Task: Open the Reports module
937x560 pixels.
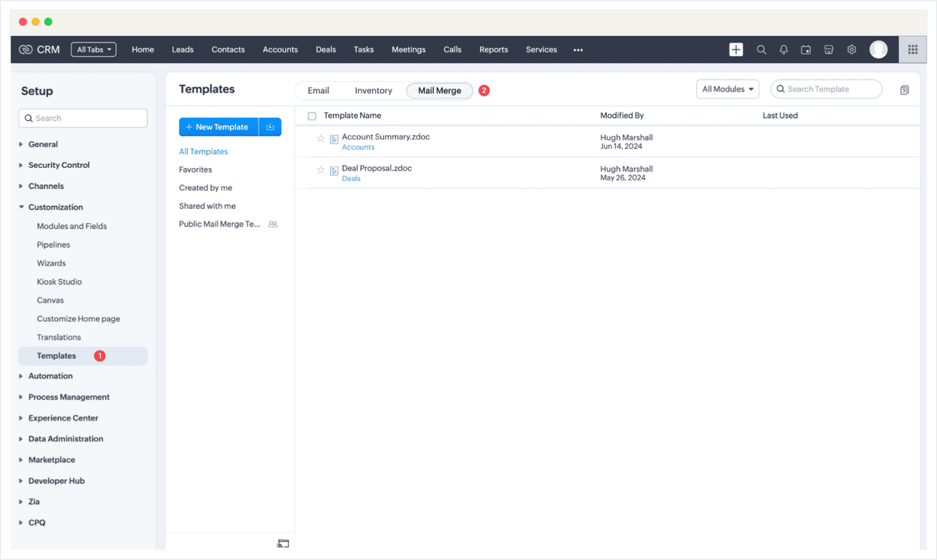Action: pyautogui.click(x=494, y=50)
